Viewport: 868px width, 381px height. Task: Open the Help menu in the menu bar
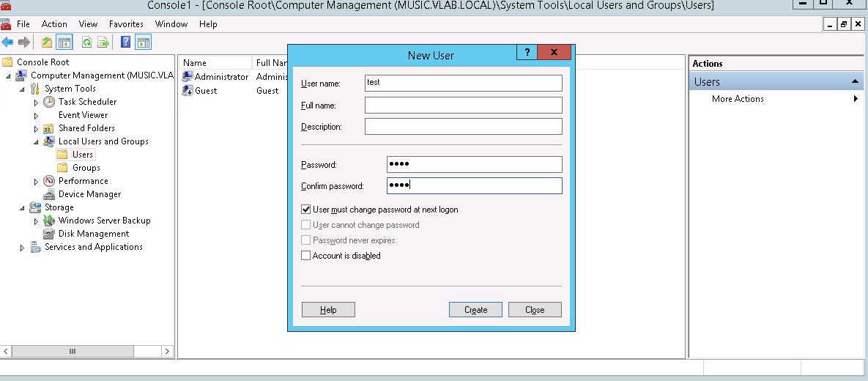(x=208, y=23)
